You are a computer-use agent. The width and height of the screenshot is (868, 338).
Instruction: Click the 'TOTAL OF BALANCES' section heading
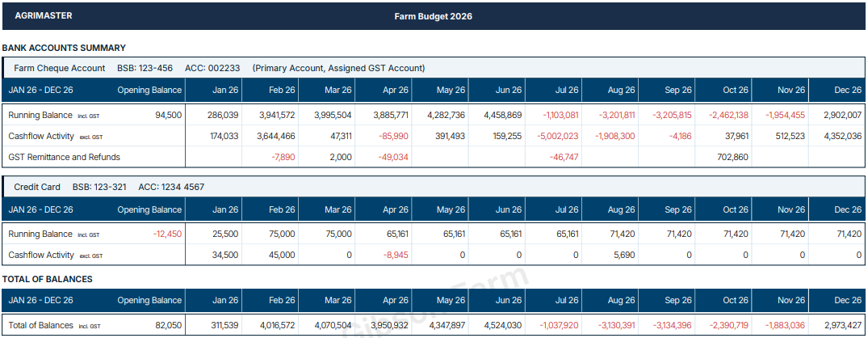[47, 279]
